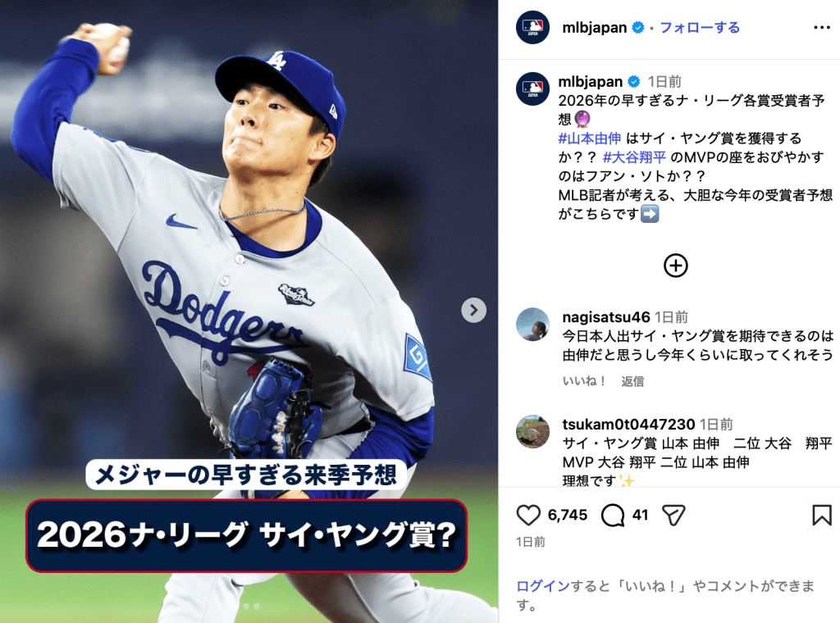Open the three-dot more options menu
This screenshot has width=840, height=623.
coord(822,27)
